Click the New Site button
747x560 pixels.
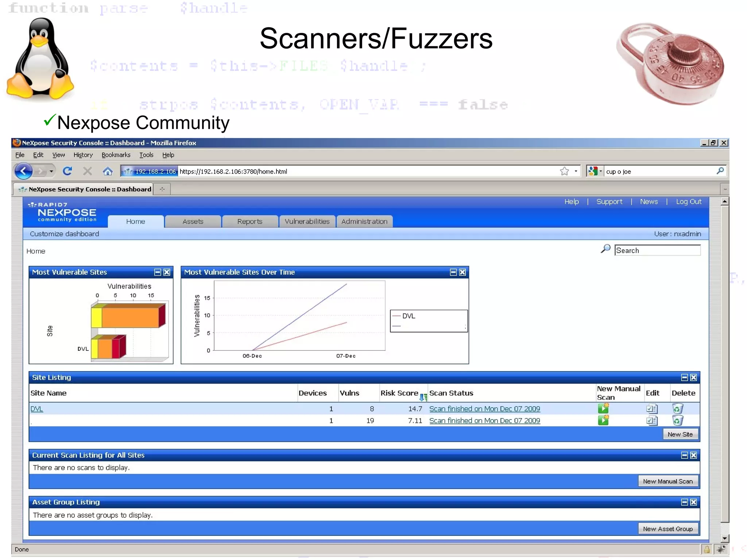pos(680,434)
